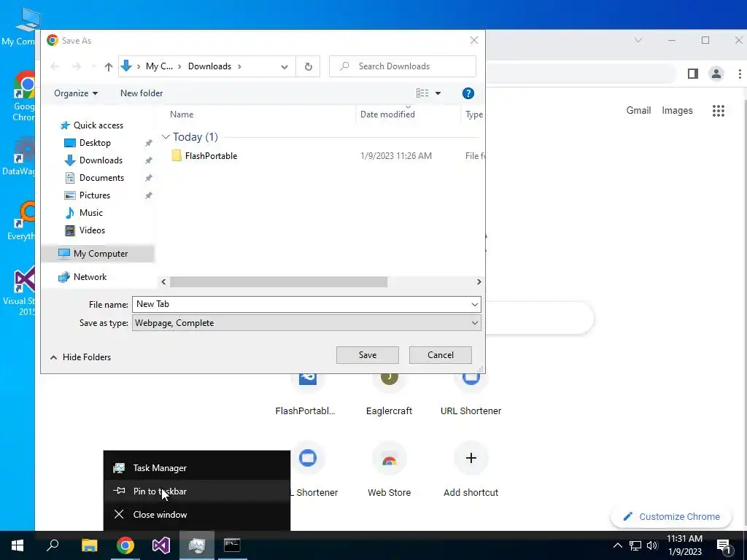Click Hide Folders expander

coord(80,357)
